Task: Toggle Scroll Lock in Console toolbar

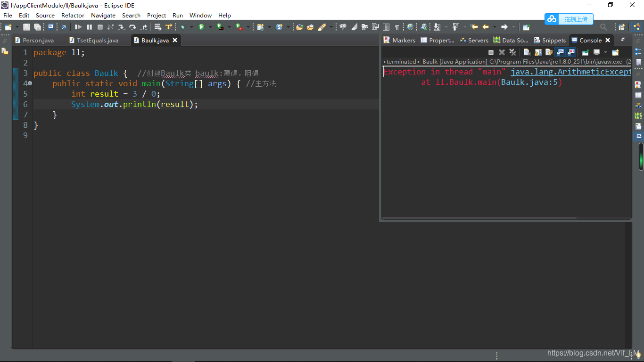Action: [538, 52]
